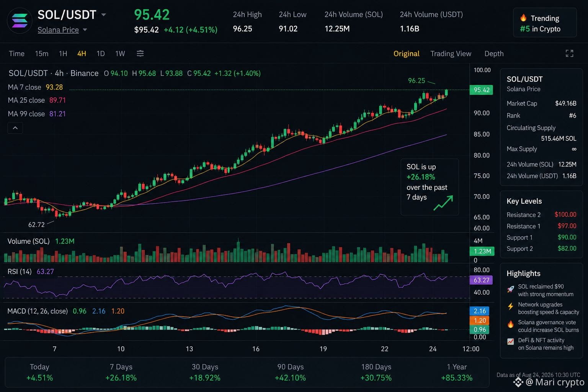588x392 pixels.
Task: Click the green uptrend arrow icon
Action: 443,203
